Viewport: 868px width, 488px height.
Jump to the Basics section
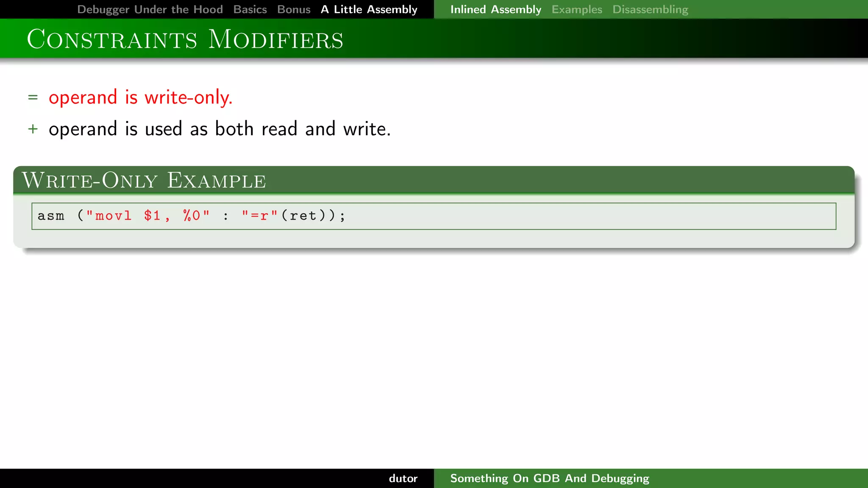click(250, 9)
